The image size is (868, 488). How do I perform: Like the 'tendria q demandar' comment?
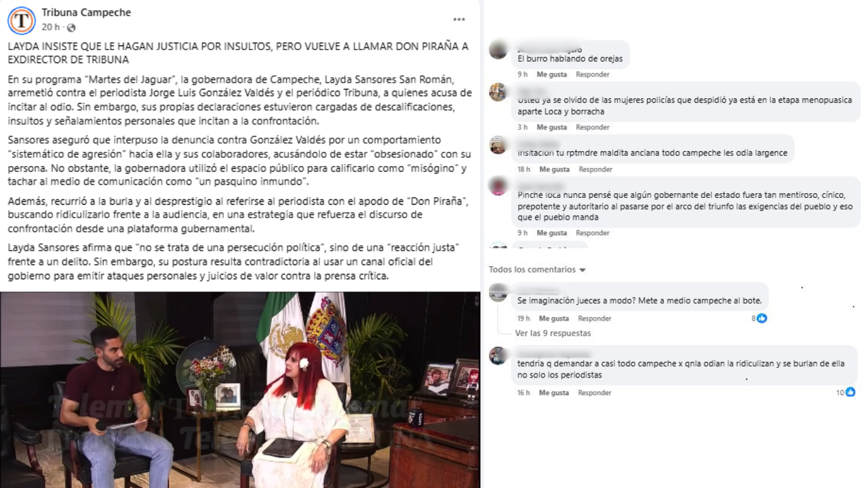(554, 393)
